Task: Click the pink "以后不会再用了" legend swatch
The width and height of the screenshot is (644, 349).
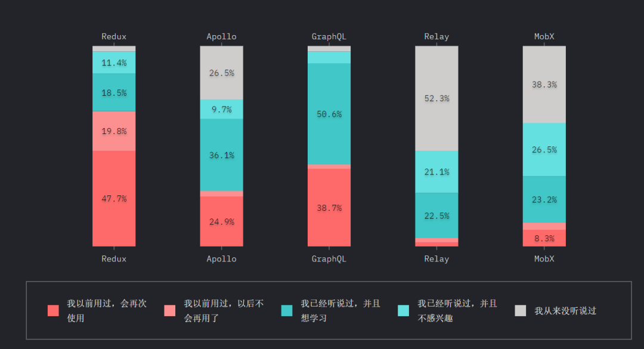Action: click(170, 310)
